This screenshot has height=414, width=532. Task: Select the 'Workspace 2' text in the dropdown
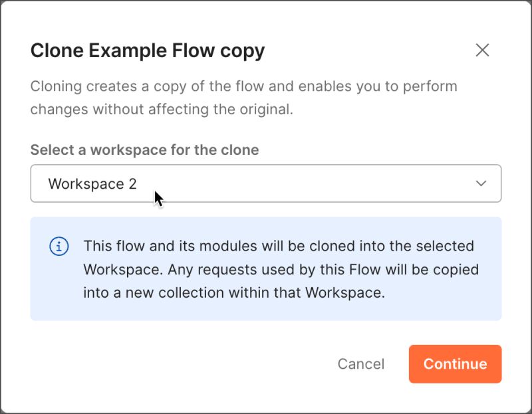[x=92, y=184]
